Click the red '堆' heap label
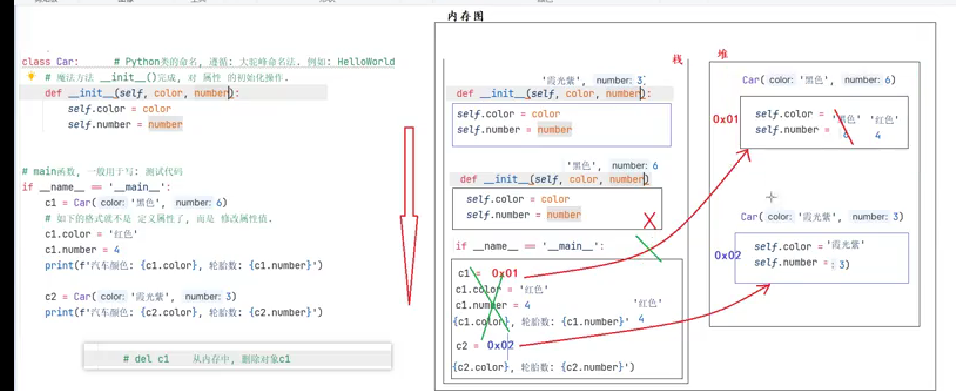Image resolution: width=956 pixels, height=391 pixels. coord(722,54)
